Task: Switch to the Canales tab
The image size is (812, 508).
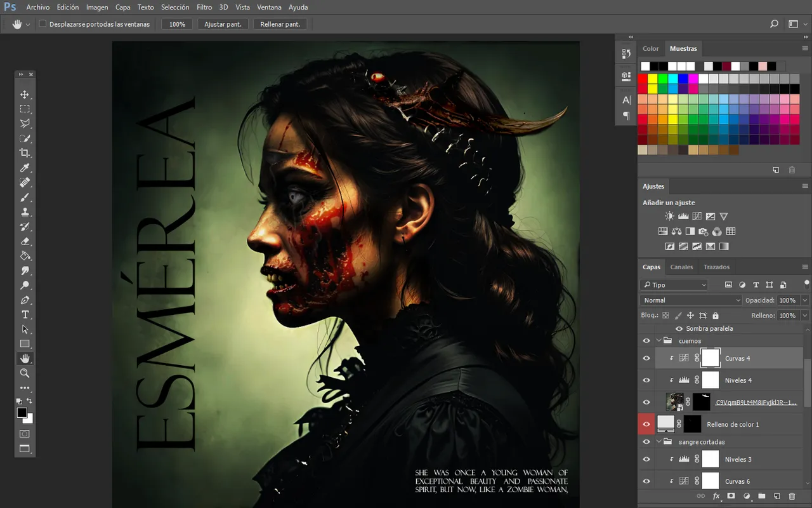Action: coord(682,267)
